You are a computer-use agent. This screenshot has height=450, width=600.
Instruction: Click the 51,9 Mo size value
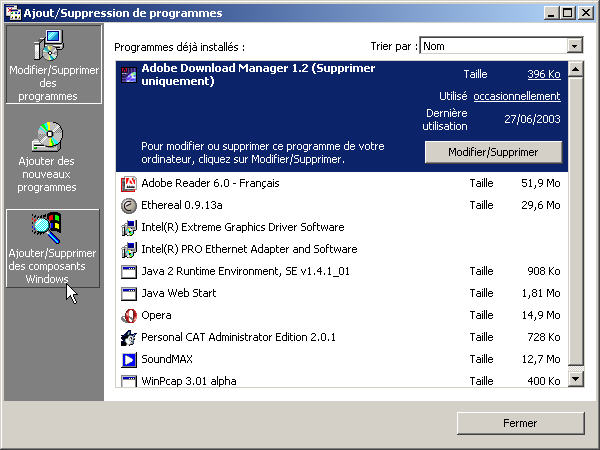pos(541,183)
